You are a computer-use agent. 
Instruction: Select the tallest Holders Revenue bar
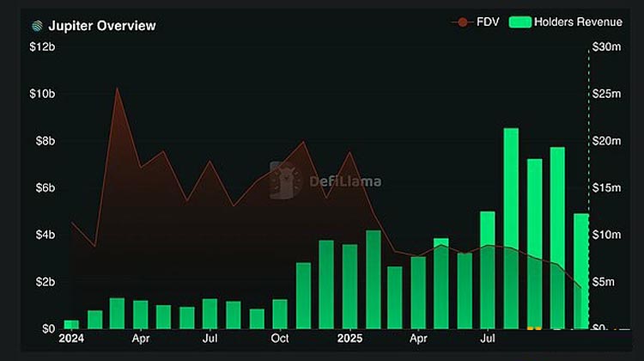pyautogui.click(x=511, y=228)
